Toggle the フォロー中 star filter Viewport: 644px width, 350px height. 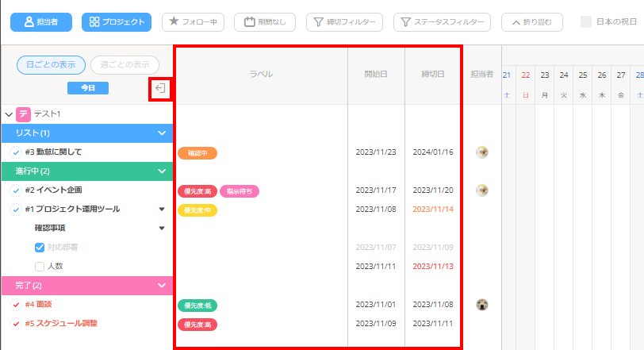[x=193, y=21]
